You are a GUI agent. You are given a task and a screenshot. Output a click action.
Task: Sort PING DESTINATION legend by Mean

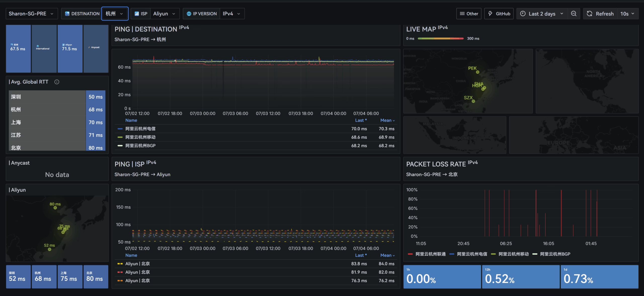pos(387,120)
